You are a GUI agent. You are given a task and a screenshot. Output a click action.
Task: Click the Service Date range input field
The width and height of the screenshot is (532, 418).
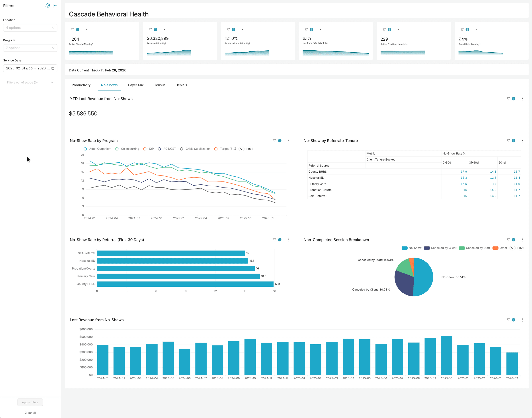click(x=30, y=68)
